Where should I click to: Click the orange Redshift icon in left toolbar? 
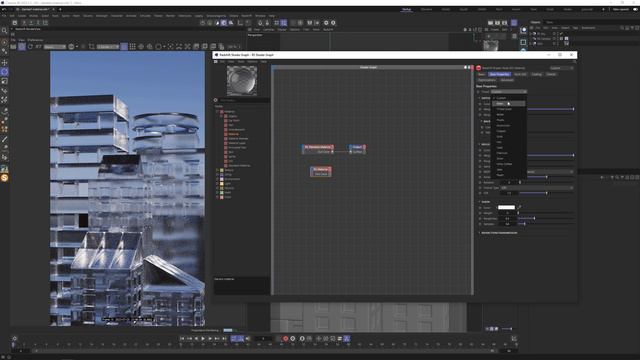coord(4,178)
